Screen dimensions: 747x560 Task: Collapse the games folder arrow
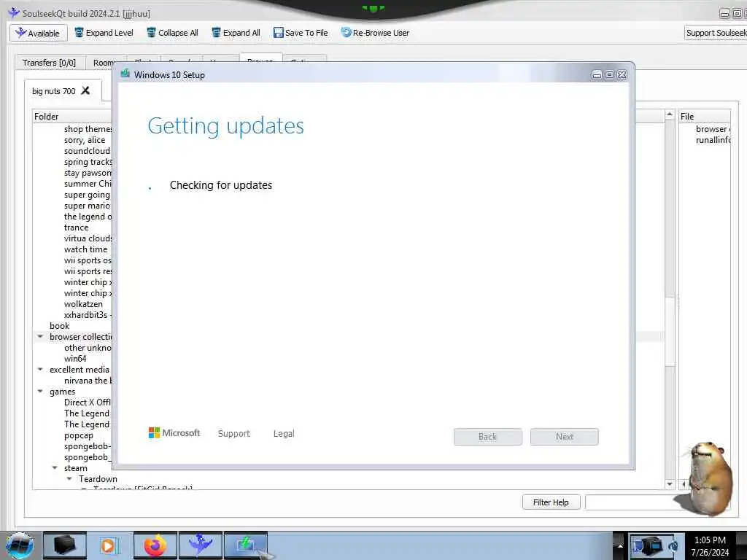tap(40, 391)
